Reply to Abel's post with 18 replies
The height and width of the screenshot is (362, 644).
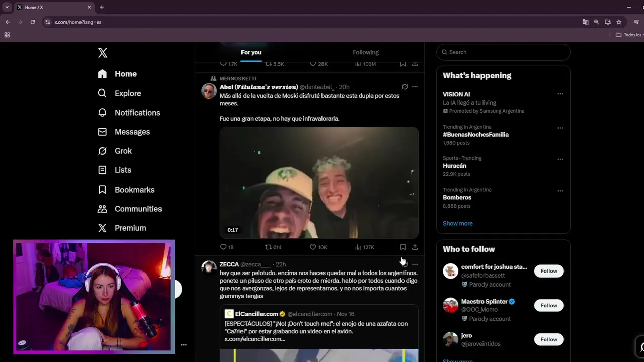pos(227,247)
